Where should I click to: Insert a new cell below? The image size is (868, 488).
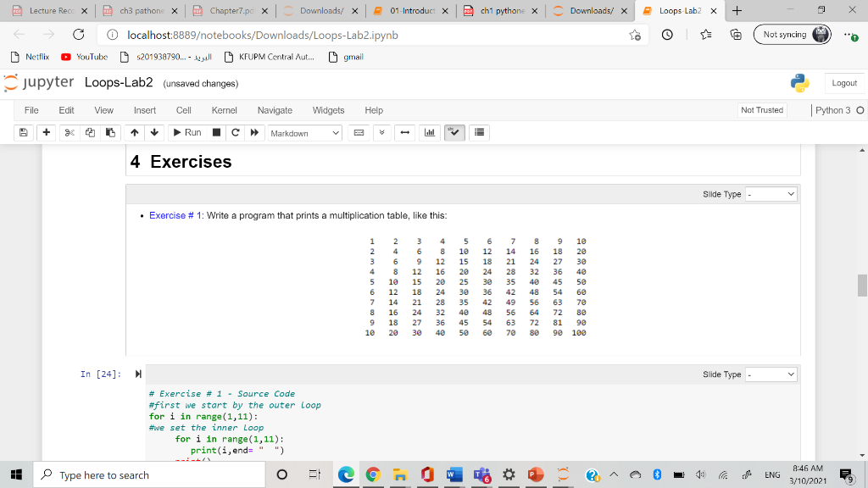click(46, 133)
